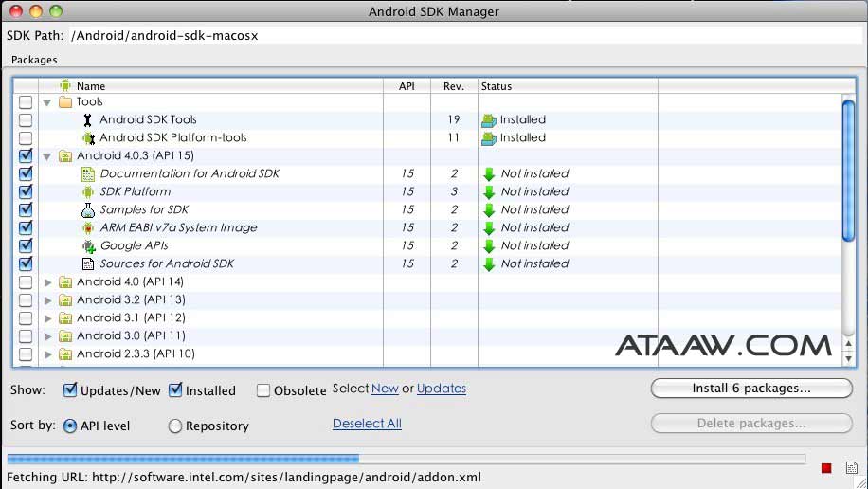
Task: Click the Rev. column header
Action: pos(454,86)
